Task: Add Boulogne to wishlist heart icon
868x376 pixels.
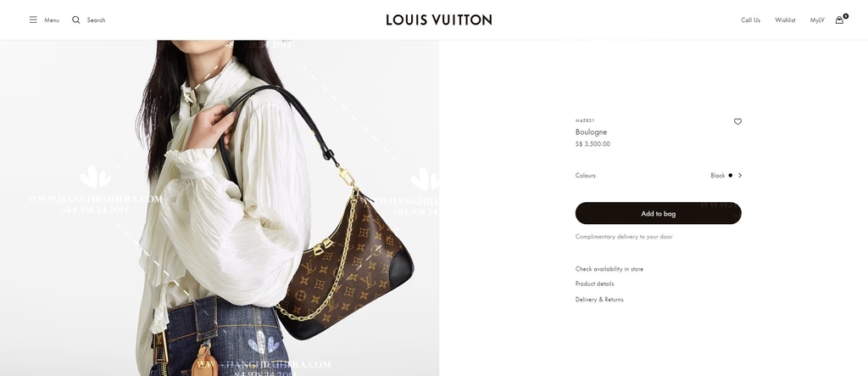Action: coord(737,121)
